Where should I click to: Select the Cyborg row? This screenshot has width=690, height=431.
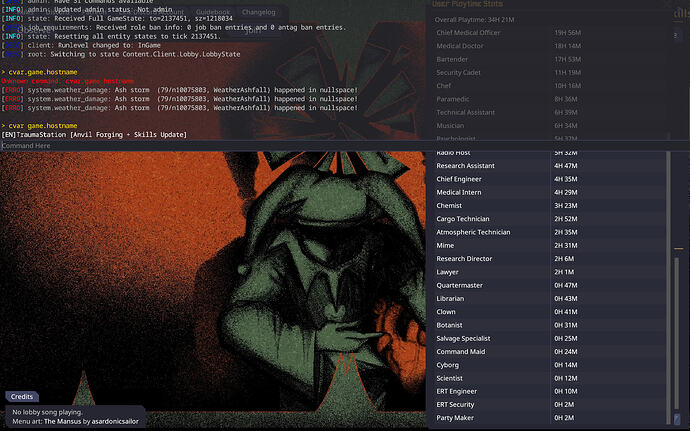pos(550,365)
